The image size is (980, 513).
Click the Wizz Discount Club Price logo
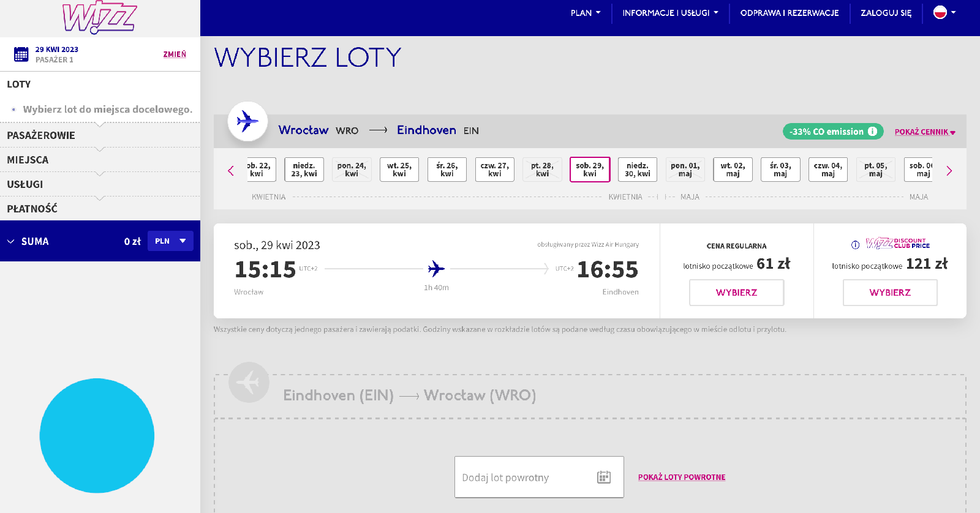point(898,244)
